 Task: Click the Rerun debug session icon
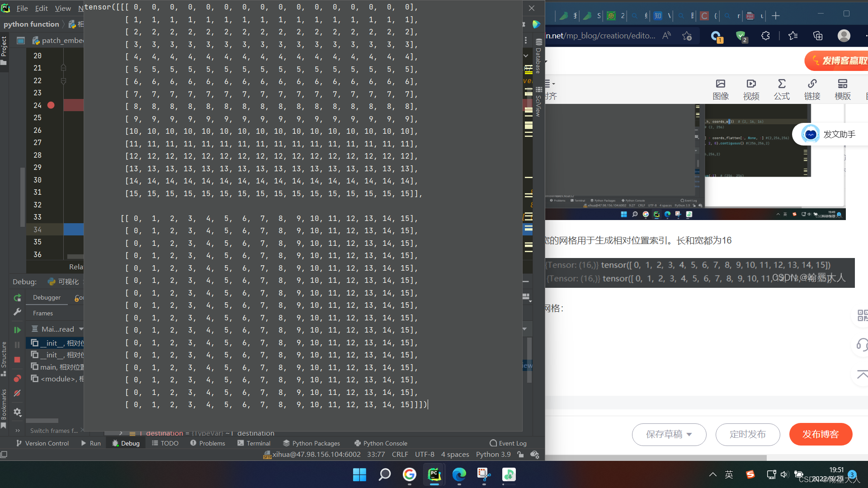(17, 298)
